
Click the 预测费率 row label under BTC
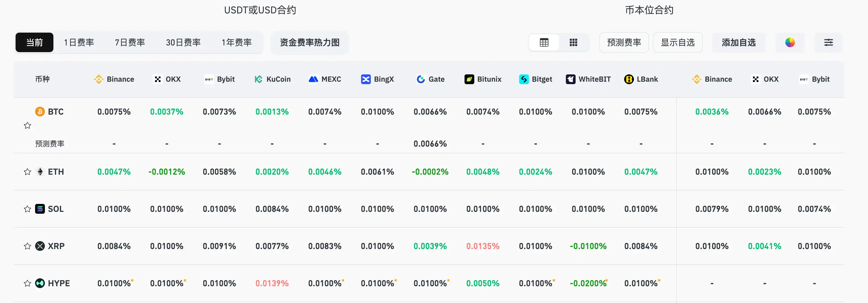pyautogui.click(x=49, y=144)
